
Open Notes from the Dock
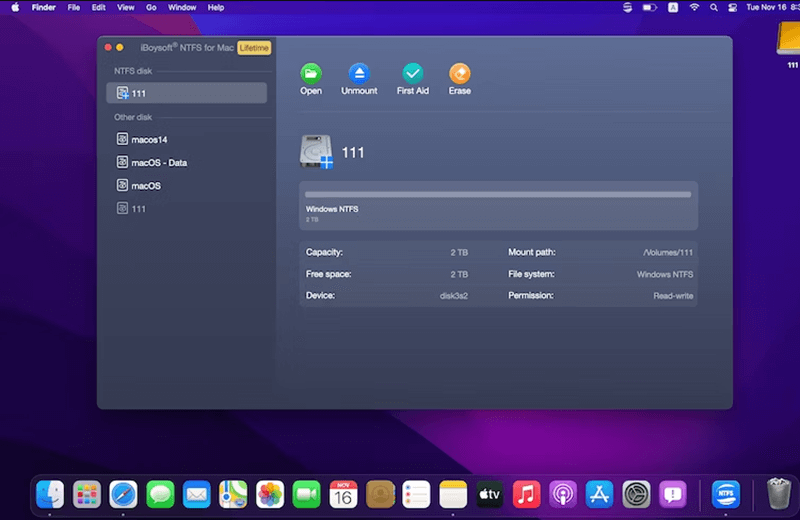coord(453,494)
